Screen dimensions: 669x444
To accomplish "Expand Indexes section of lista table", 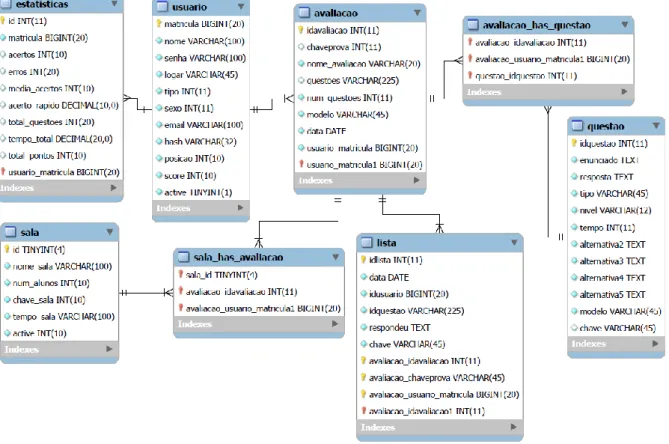I will (513, 427).
